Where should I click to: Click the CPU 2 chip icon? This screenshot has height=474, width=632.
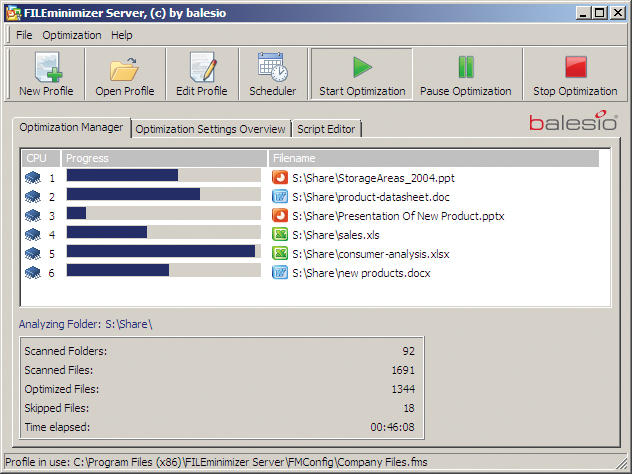[33, 197]
